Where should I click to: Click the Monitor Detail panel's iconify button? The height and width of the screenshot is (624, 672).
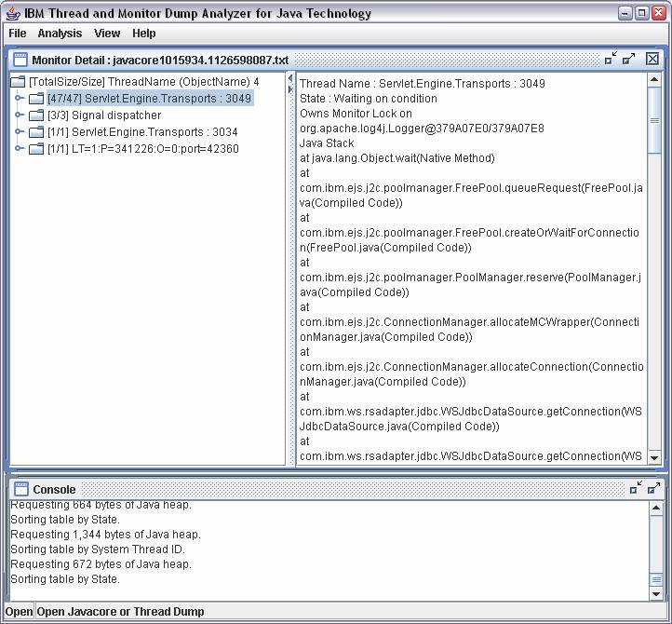point(611,59)
